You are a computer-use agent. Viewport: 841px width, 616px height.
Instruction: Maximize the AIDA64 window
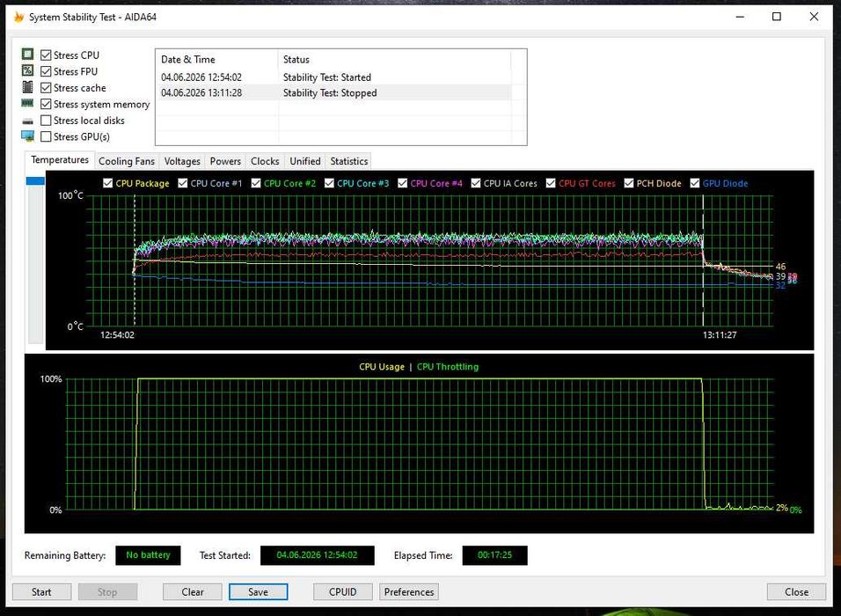coord(776,17)
